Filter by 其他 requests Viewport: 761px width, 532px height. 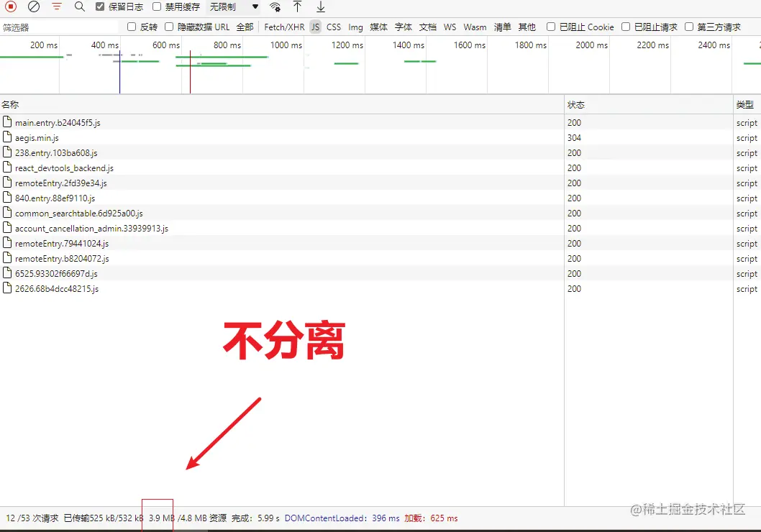click(527, 27)
